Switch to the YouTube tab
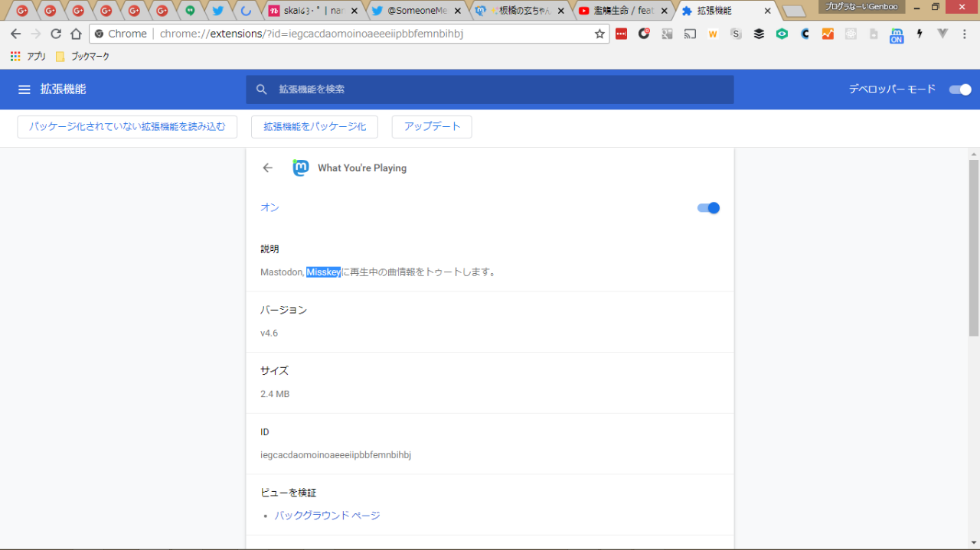The height and width of the screenshot is (550, 980). pyautogui.click(x=619, y=11)
